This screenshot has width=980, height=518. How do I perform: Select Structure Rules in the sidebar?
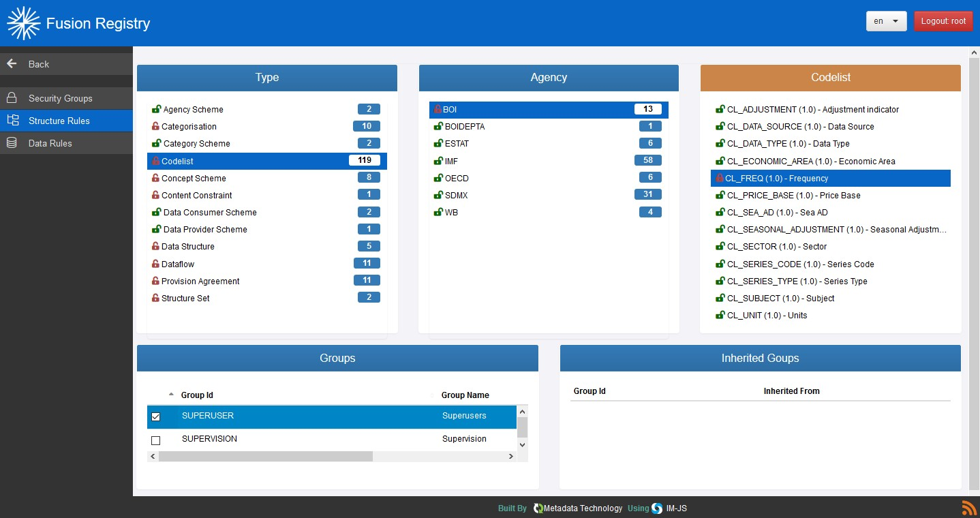[59, 121]
